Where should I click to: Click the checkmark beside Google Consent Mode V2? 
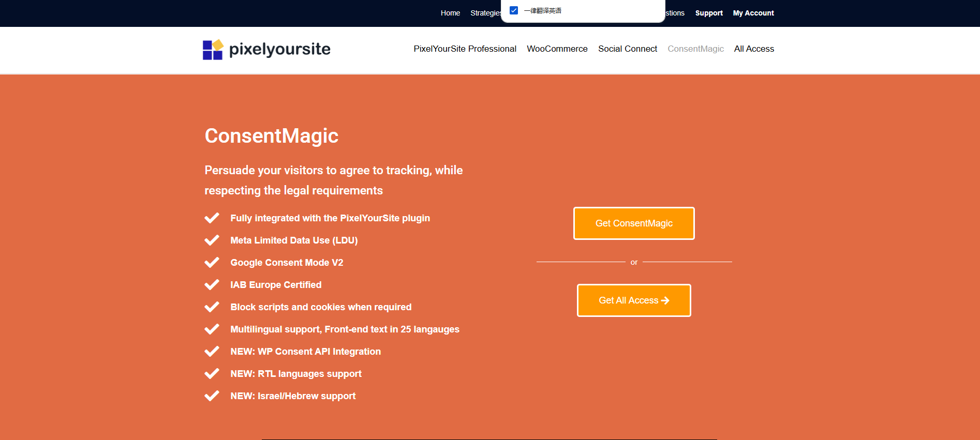point(212,263)
